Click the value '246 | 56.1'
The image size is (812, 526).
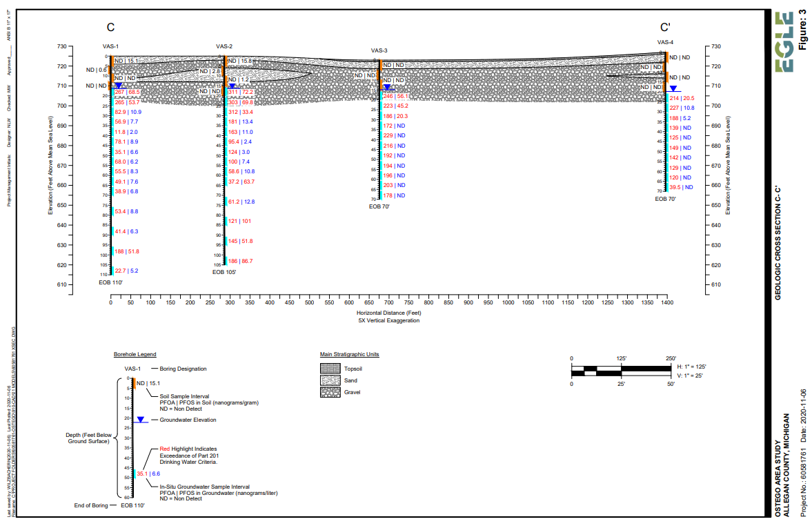[395, 97]
